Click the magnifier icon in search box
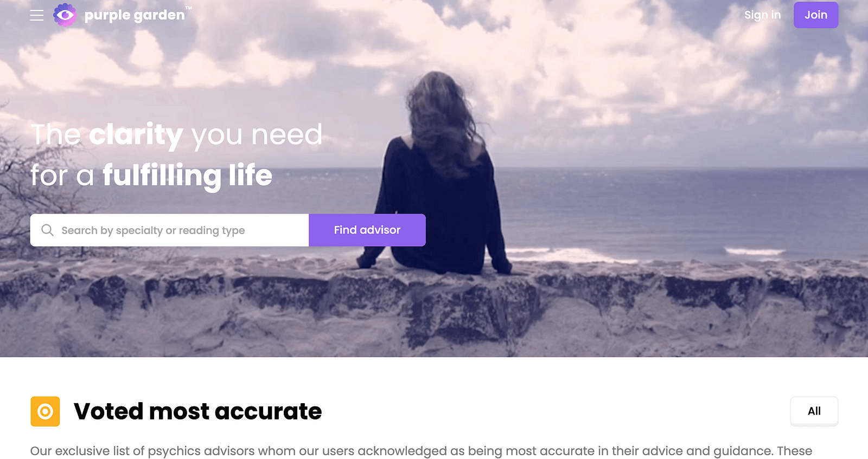 [47, 230]
